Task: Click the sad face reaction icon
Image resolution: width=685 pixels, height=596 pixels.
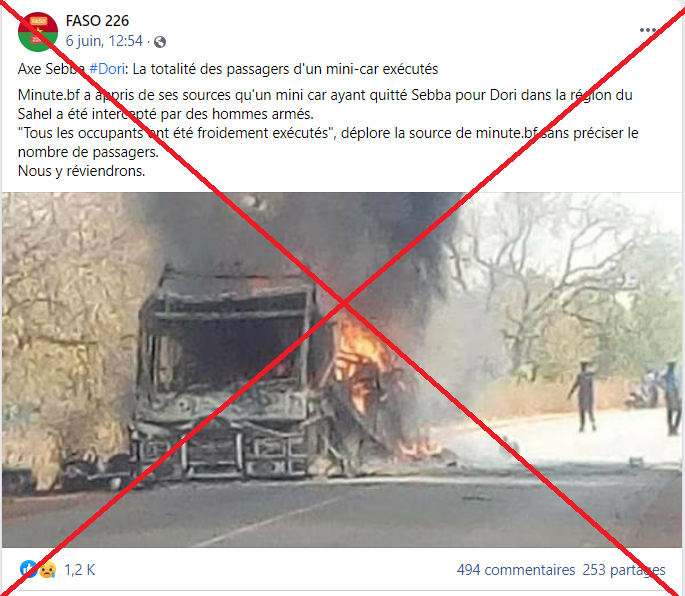Action: coord(47,569)
